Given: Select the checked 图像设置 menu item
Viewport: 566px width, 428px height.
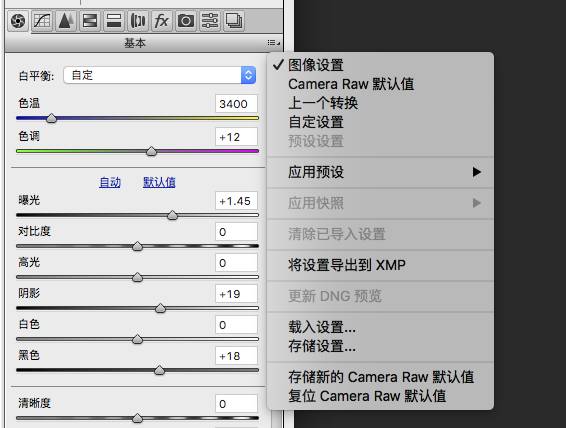Looking at the screenshot, I should pyautogui.click(x=380, y=65).
